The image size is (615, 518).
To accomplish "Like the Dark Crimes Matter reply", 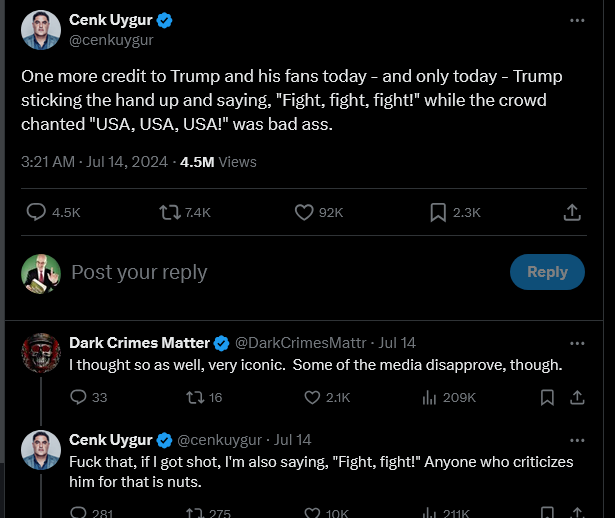I will point(312,398).
